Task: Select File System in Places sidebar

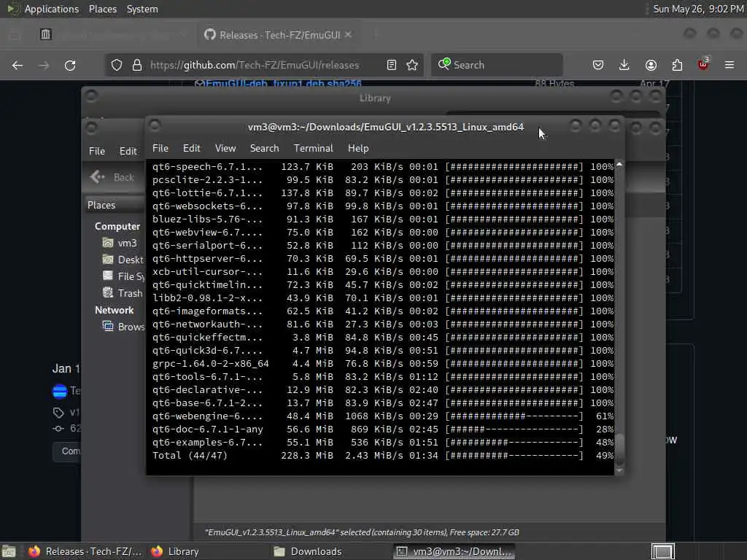Action: [123, 276]
